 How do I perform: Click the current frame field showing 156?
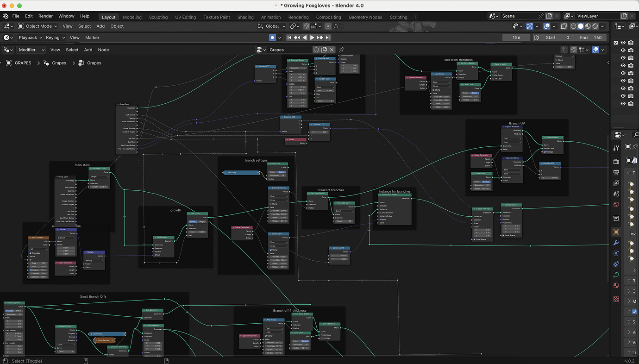pyautogui.click(x=516, y=38)
